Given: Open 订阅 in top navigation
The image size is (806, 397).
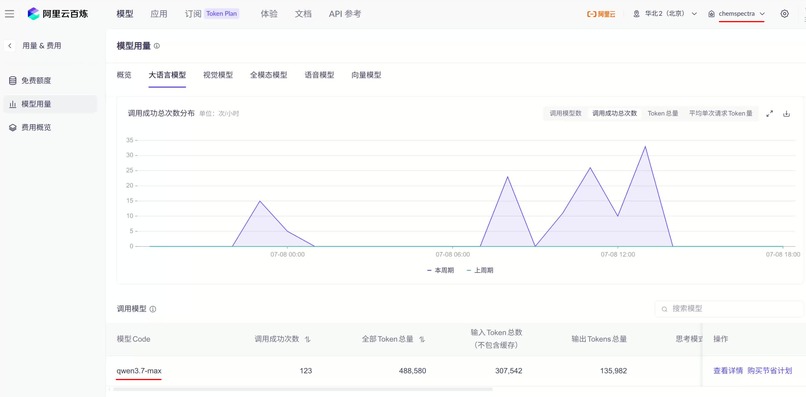Looking at the screenshot, I should pyautogui.click(x=193, y=14).
